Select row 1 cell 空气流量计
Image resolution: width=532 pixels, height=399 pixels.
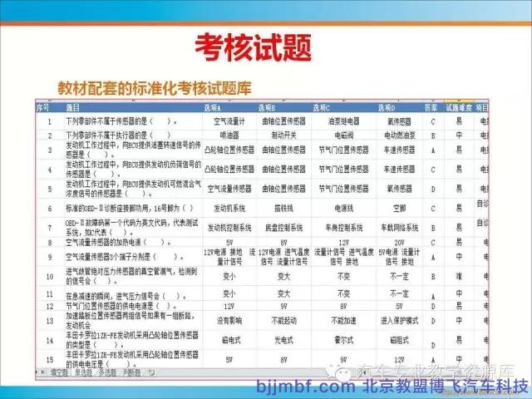(228, 121)
